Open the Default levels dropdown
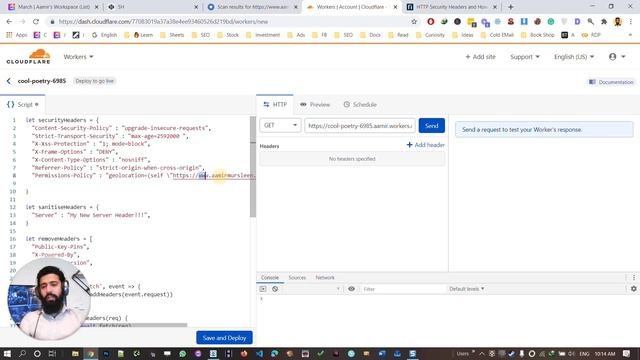The width and height of the screenshot is (640, 360). coord(467,289)
